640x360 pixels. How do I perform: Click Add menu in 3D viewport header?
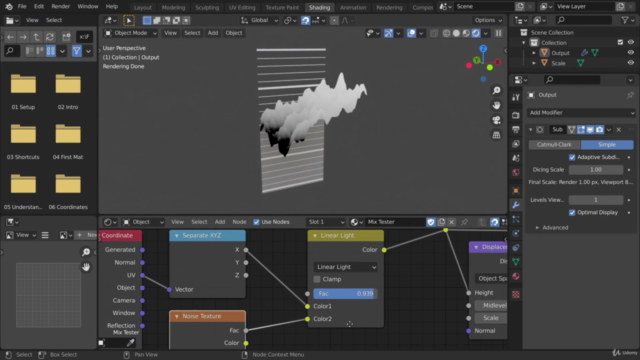213,33
